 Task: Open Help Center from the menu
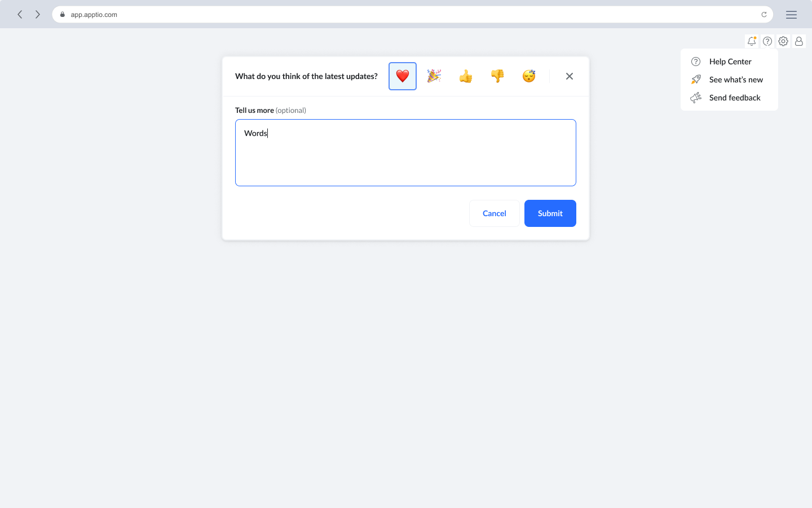(730, 62)
